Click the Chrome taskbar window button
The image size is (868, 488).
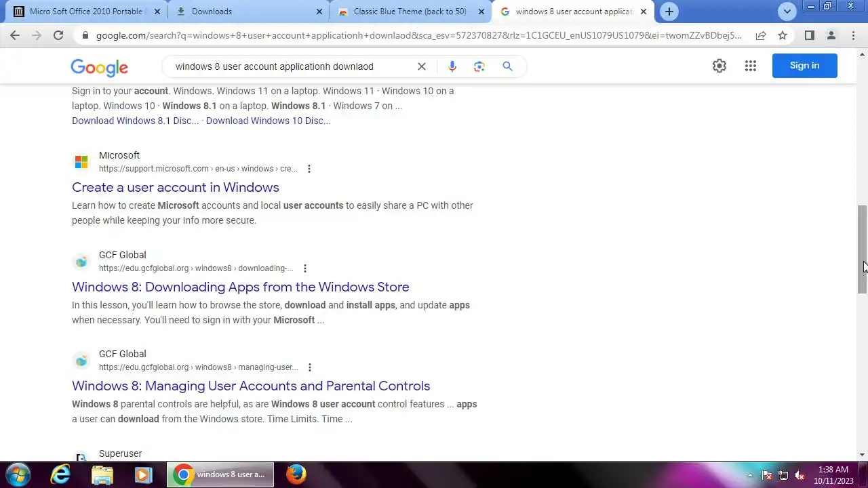click(220, 474)
